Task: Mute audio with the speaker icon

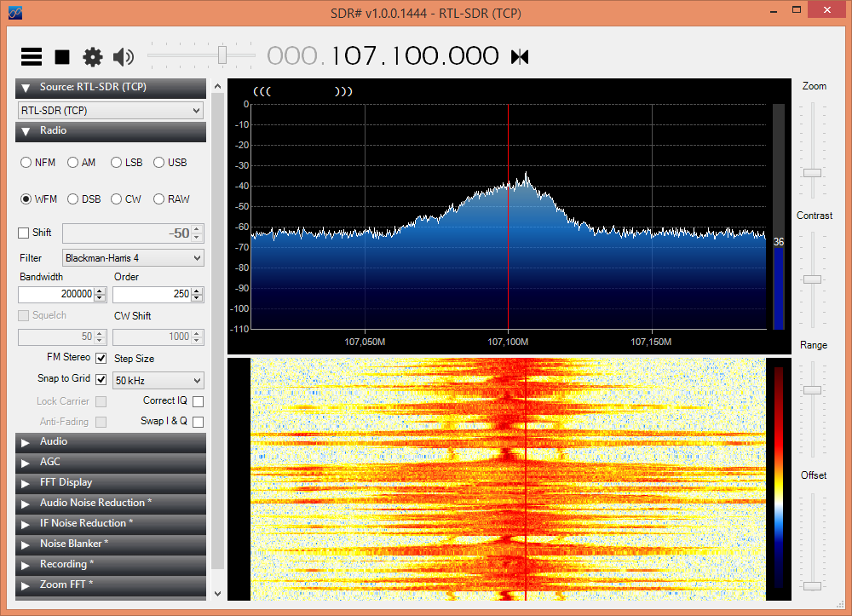Action: 123,56
